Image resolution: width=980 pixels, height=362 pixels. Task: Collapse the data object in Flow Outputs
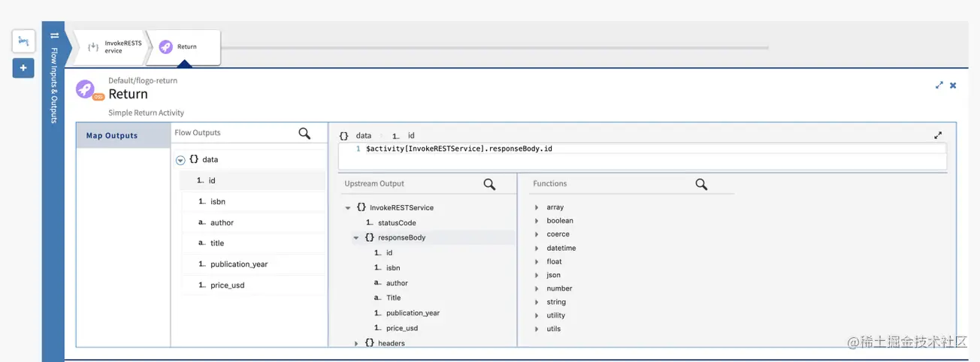pyautogui.click(x=180, y=160)
